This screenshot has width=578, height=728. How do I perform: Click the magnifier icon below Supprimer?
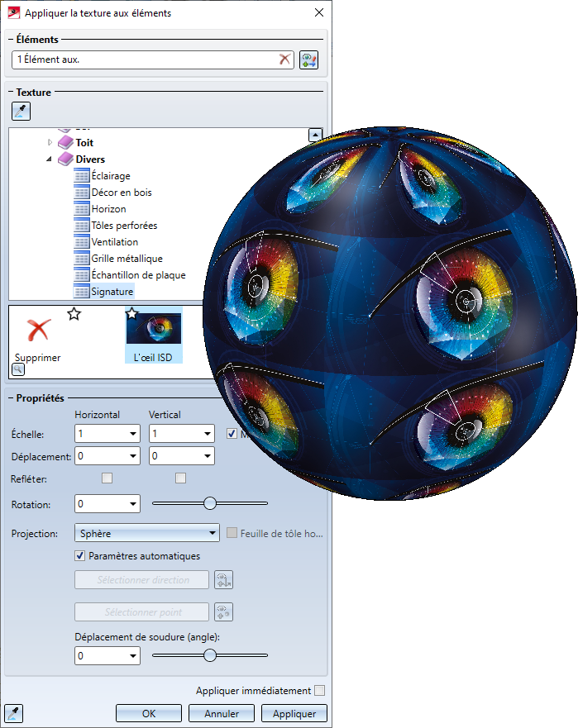[x=18, y=369]
